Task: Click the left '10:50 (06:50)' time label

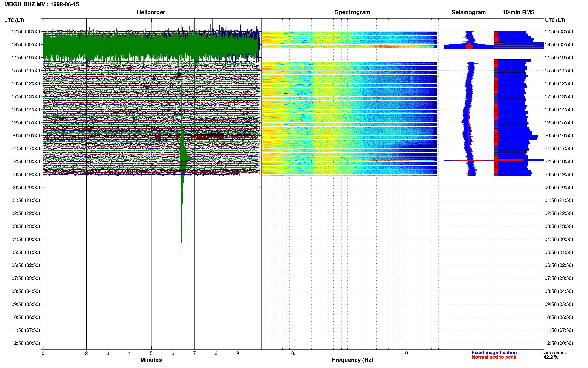Action: [26, 317]
